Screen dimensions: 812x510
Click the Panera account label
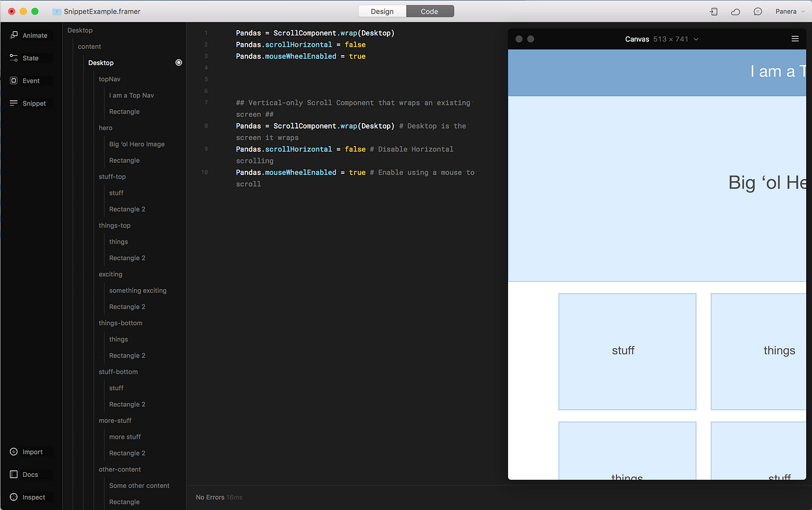coord(786,12)
